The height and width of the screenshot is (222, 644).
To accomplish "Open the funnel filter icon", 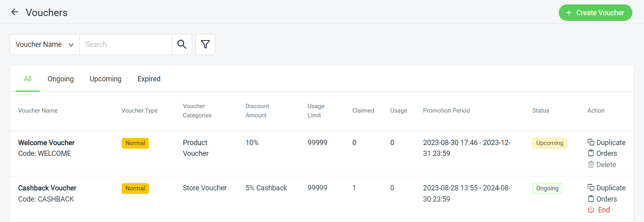I will pyautogui.click(x=205, y=44).
